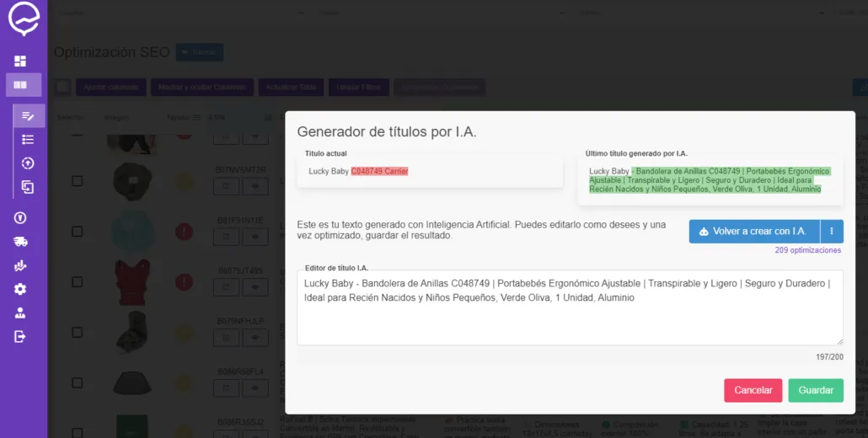Click the 197/200 character counter
Image resolution: width=868 pixels, height=438 pixels.
(x=829, y=356)
